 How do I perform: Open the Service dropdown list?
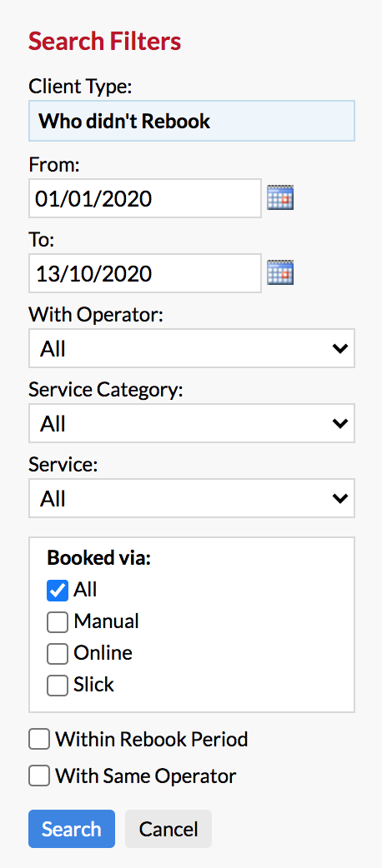[192, 498]
